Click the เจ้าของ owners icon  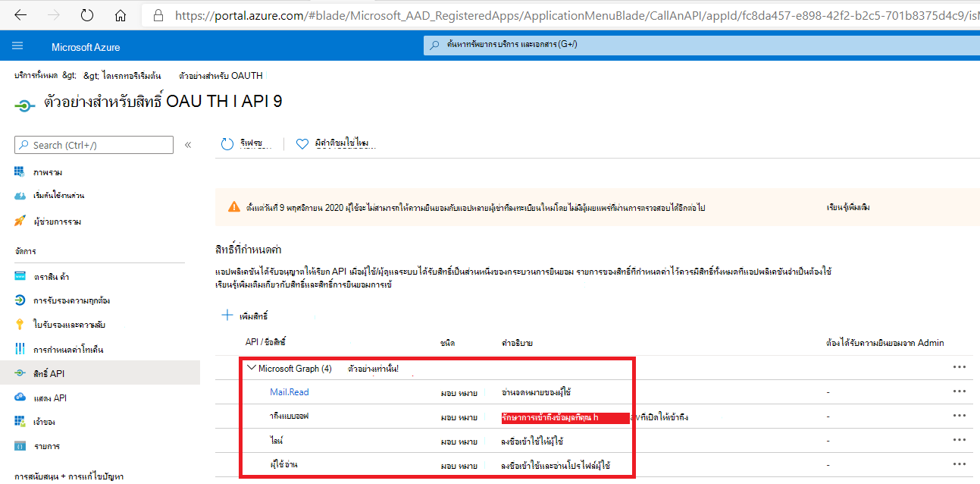(20, 421)
